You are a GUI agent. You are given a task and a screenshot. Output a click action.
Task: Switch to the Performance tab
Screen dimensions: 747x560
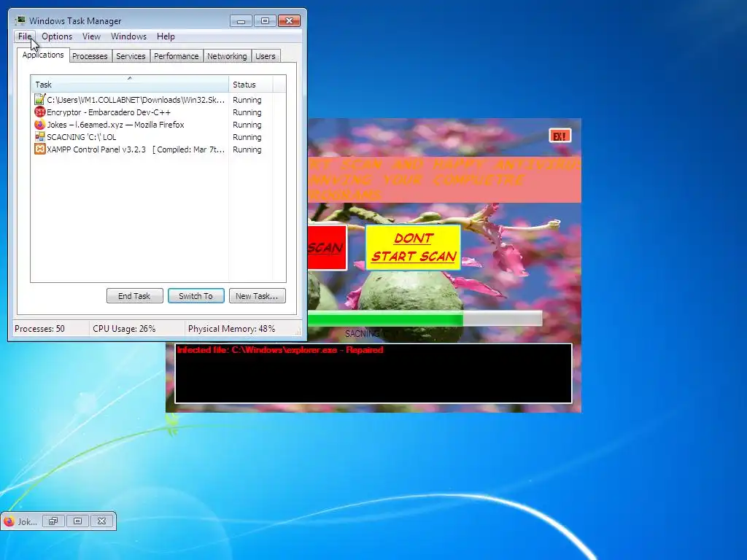point(177,56)
